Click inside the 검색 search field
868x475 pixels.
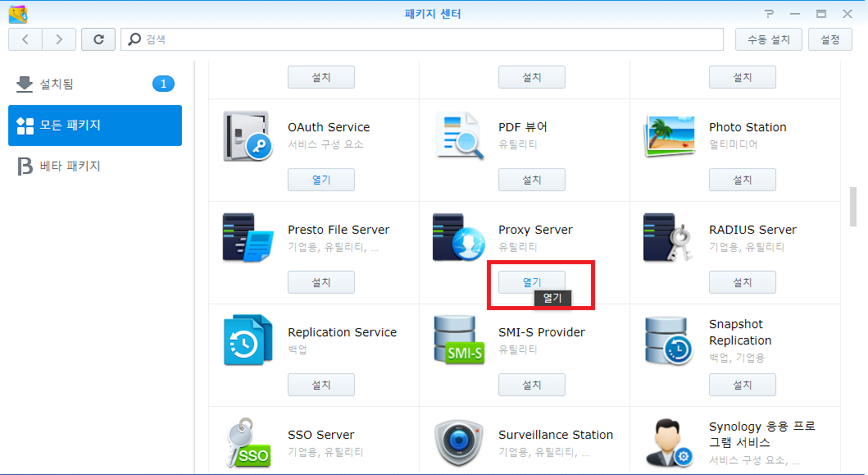[422, 39]
